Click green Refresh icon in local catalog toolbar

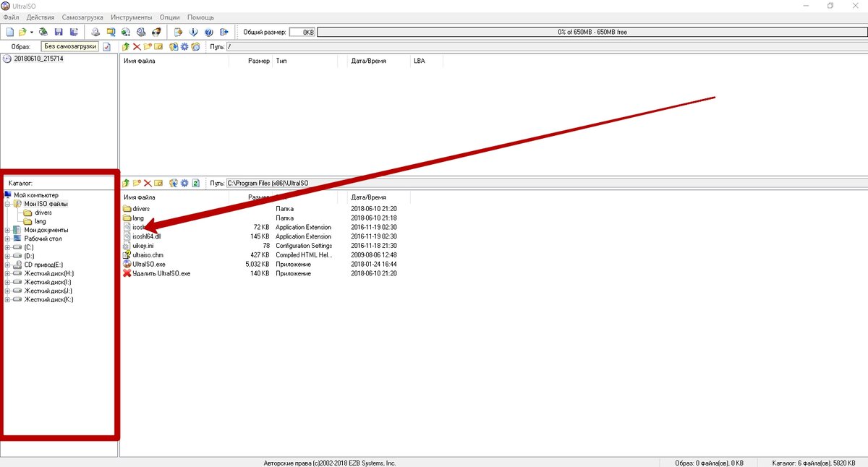195,184
